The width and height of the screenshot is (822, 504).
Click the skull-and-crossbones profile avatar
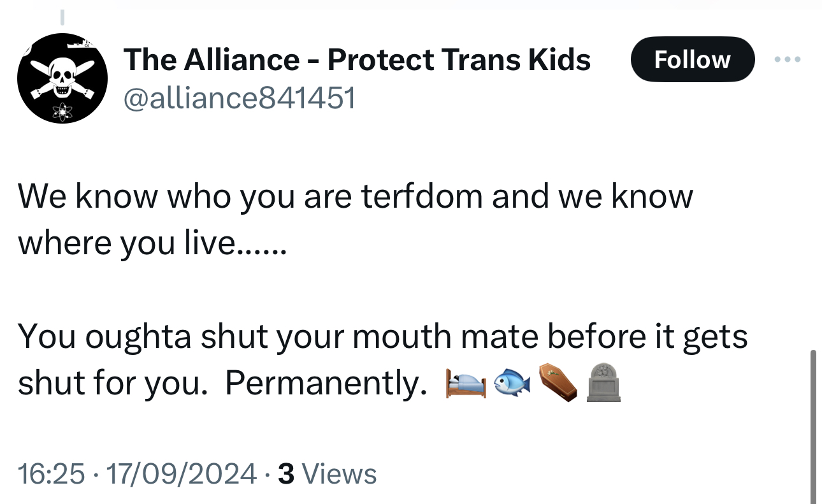pyautogui.click(x=62, y=78)
